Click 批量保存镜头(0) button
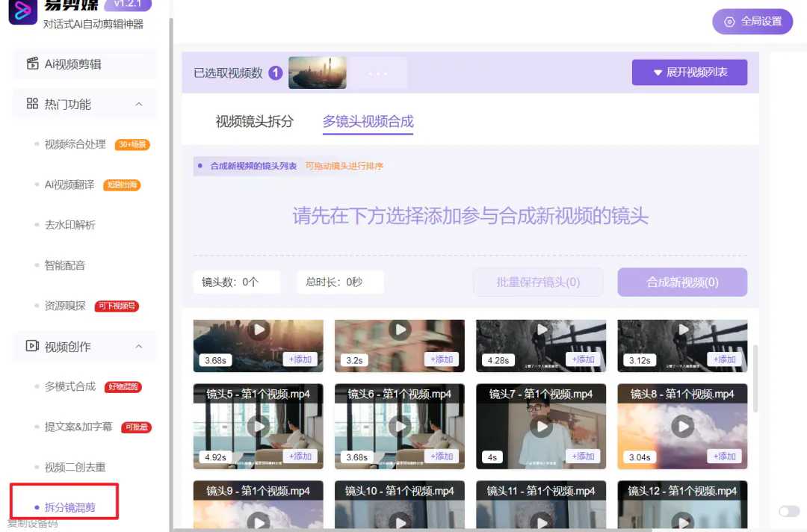Screen dimensions: 807x532 pyautogui.click(x=538, y=282)
